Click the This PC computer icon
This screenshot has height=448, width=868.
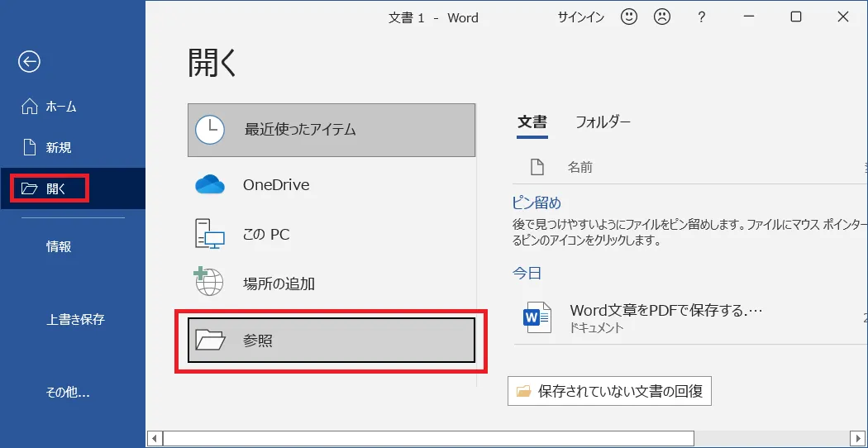coord(210,234)
